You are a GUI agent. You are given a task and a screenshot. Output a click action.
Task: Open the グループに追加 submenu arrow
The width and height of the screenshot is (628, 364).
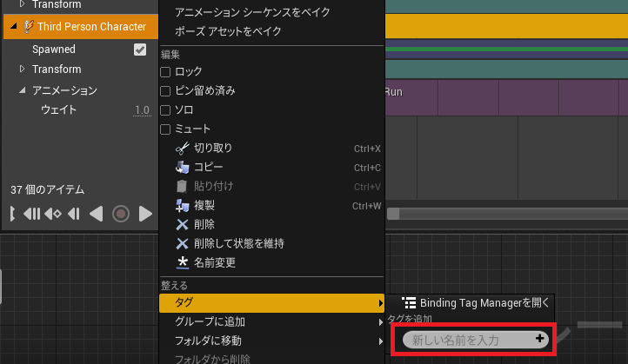point(380,322)
